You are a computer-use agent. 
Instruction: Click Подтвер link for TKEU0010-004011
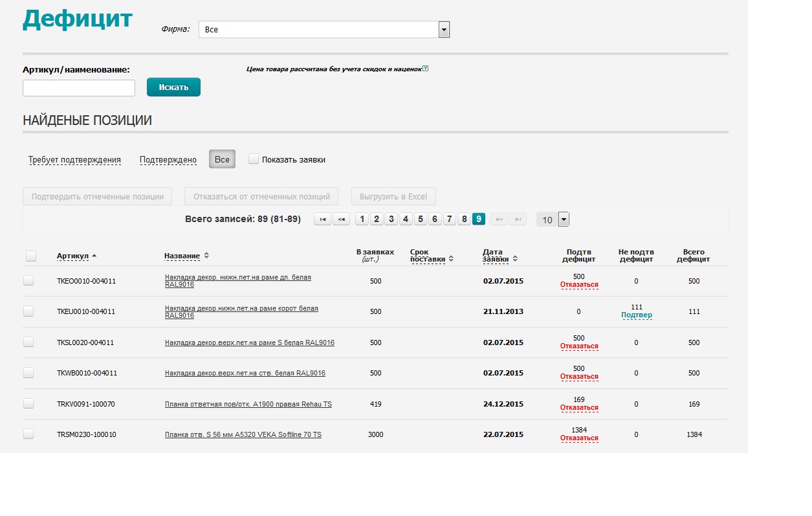coord(636,315)
